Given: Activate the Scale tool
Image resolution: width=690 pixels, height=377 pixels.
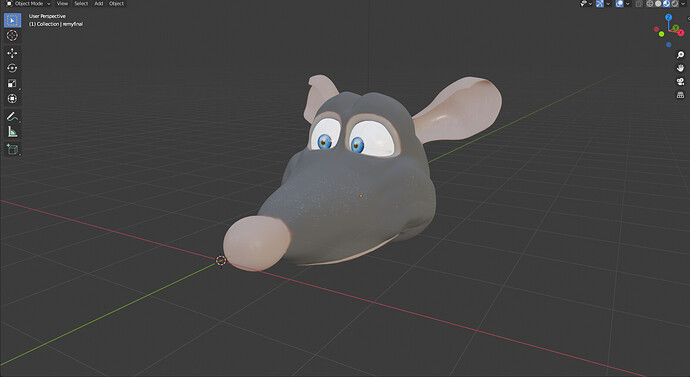Looking at the screenshot, I should click(12, 83).
